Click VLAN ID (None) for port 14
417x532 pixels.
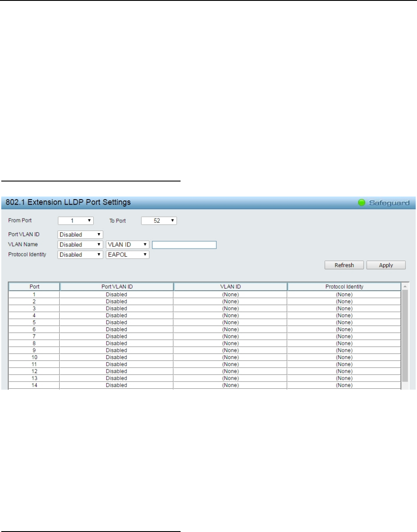(230, 385)
